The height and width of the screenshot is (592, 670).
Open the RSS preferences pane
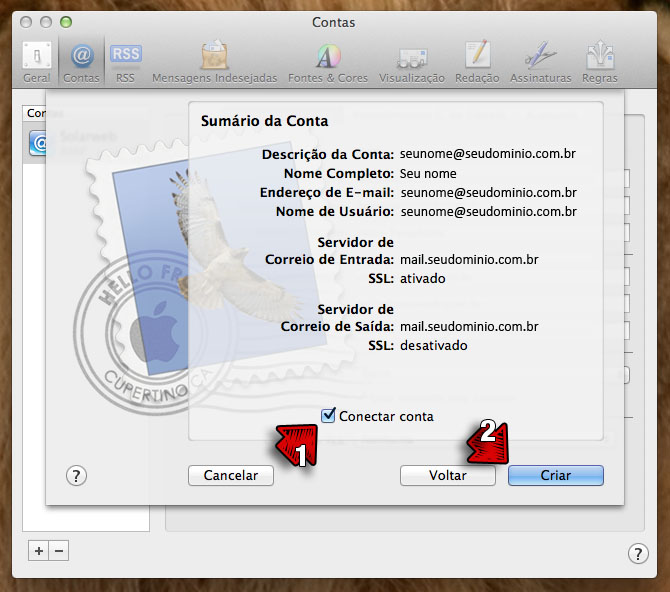coord(125,62)
